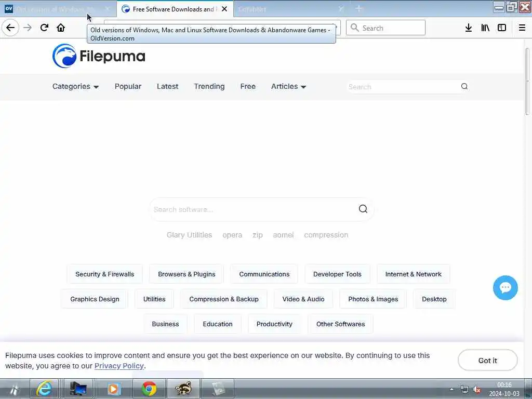This screenshot has height=399, width=532.
Task: Go back using the browser back arrow
Action: [10, 28]
